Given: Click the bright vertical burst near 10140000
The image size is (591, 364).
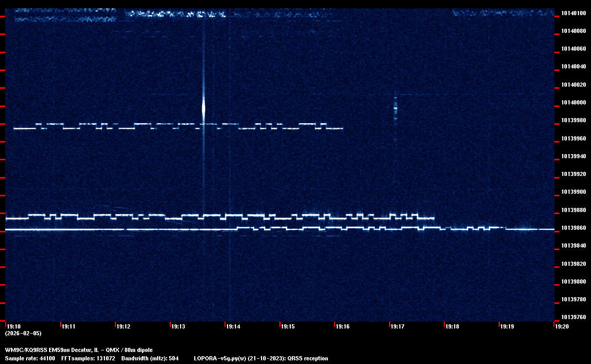Looking at the screenshot, I should 204,108.
